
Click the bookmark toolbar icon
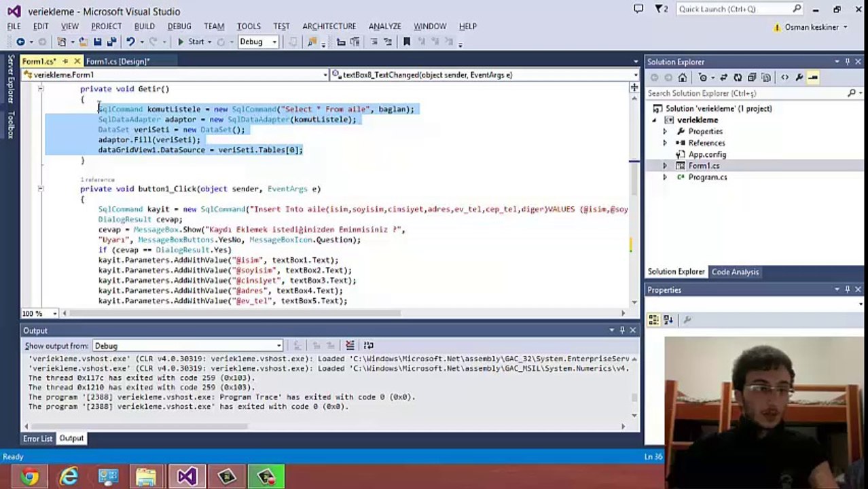[406, 41]
